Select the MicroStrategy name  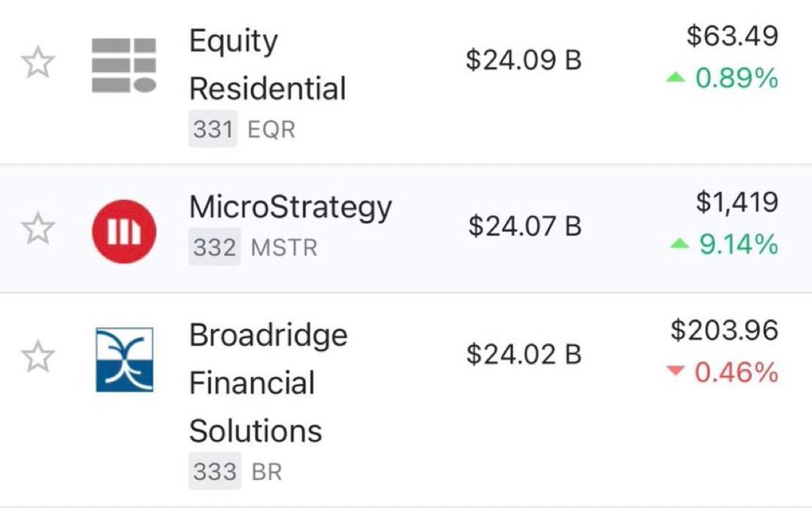click(289, 207)
